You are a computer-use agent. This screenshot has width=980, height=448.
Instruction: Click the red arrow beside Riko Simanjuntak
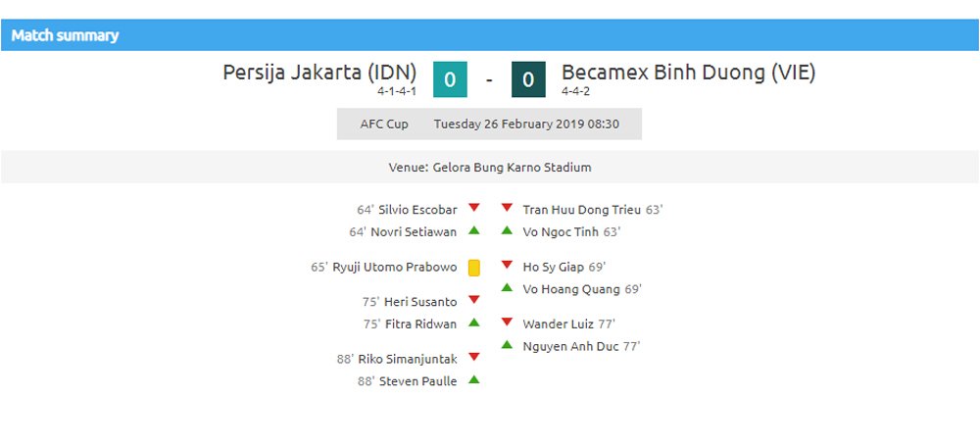coord(474,357)
